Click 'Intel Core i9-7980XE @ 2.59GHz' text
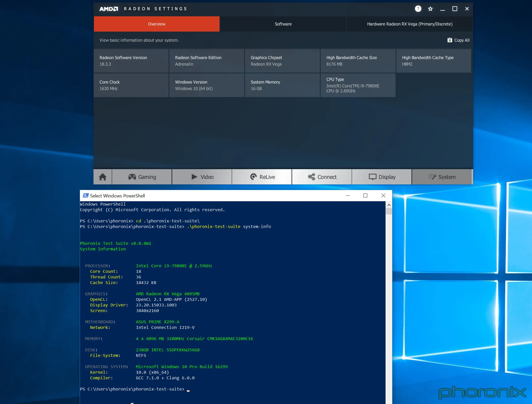 (x=174, y=266)
